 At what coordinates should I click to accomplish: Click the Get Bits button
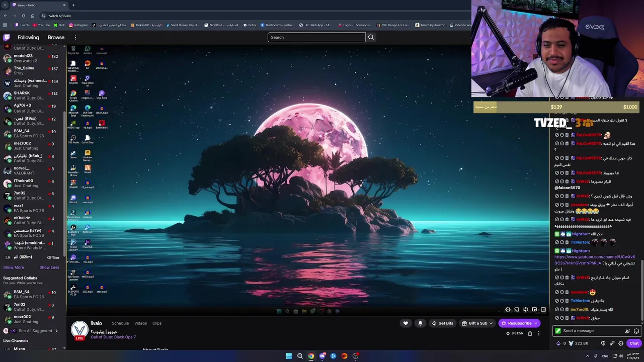442,323
